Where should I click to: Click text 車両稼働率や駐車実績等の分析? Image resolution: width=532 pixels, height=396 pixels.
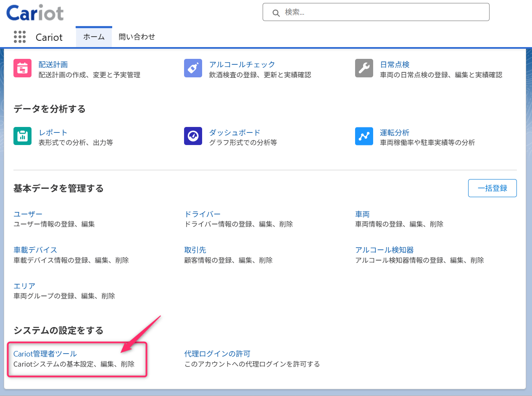coord(427,143)
